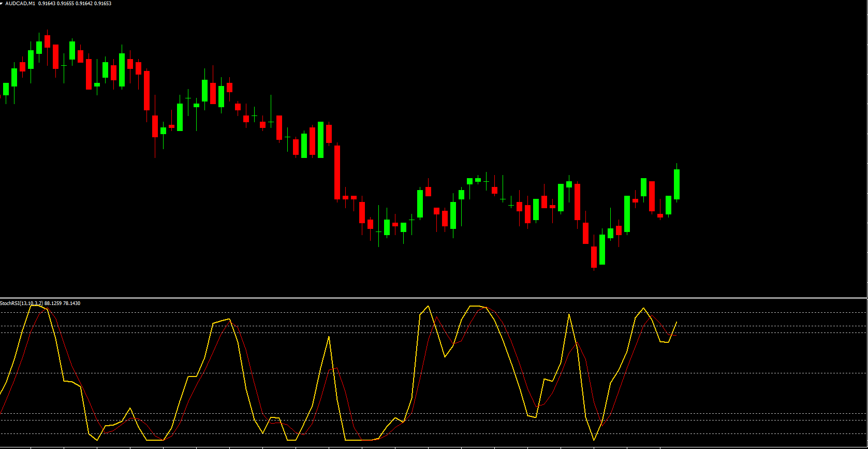Select the StochRSI(13,10,3,2) indicator label
Viewport: 868px width, 449px height.
[22, 303]
